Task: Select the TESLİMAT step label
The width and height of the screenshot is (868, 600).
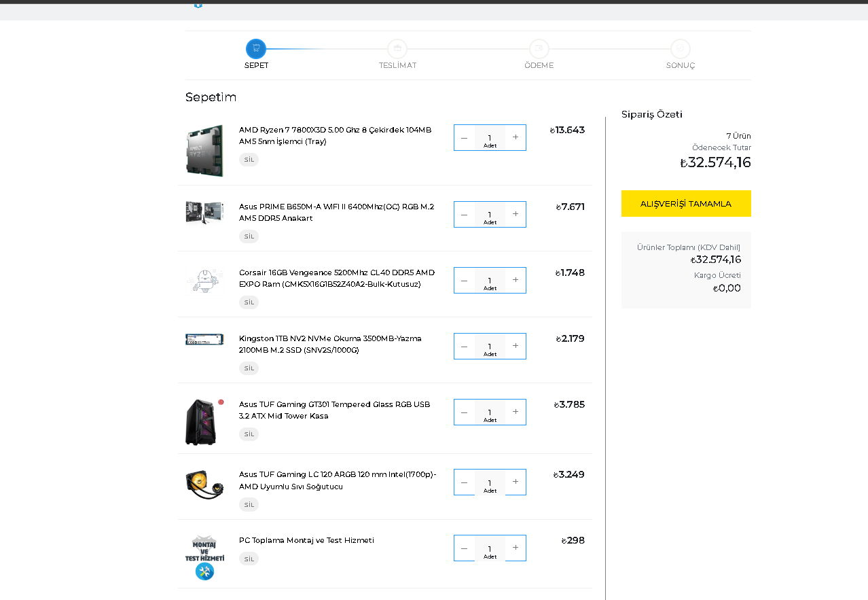Action: click(397, 66)
